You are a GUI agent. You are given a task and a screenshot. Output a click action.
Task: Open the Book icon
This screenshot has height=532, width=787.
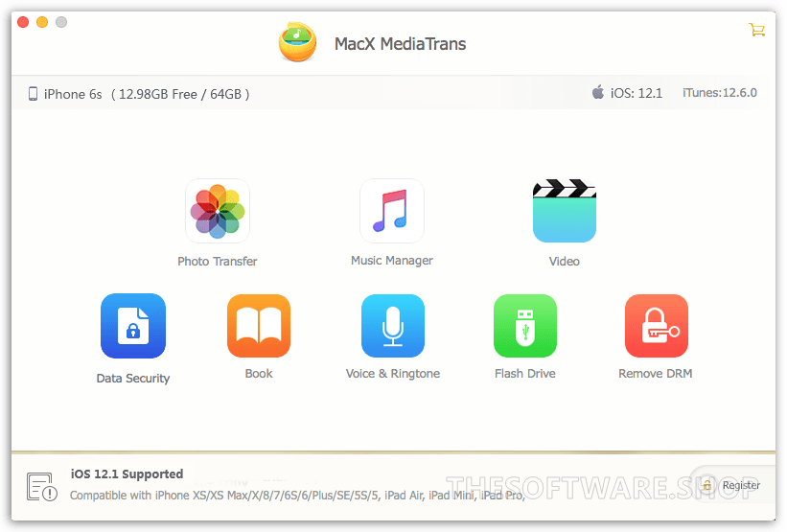(259, 326)
